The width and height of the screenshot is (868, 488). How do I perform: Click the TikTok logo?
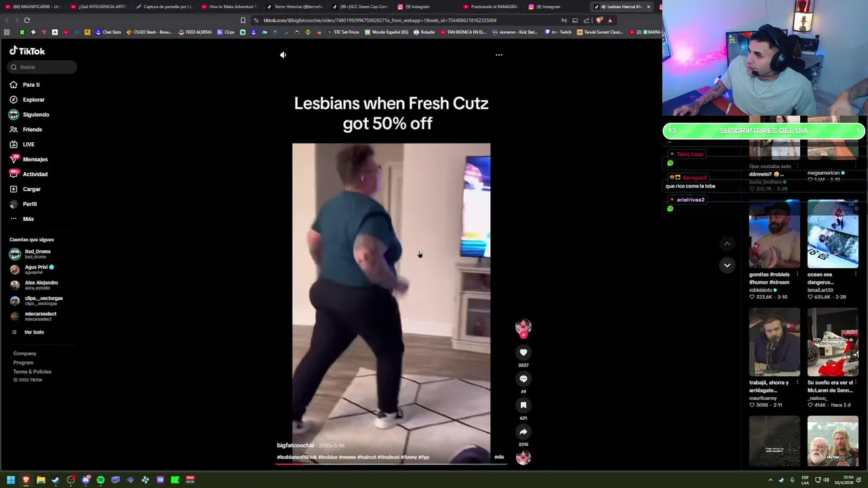27,51
